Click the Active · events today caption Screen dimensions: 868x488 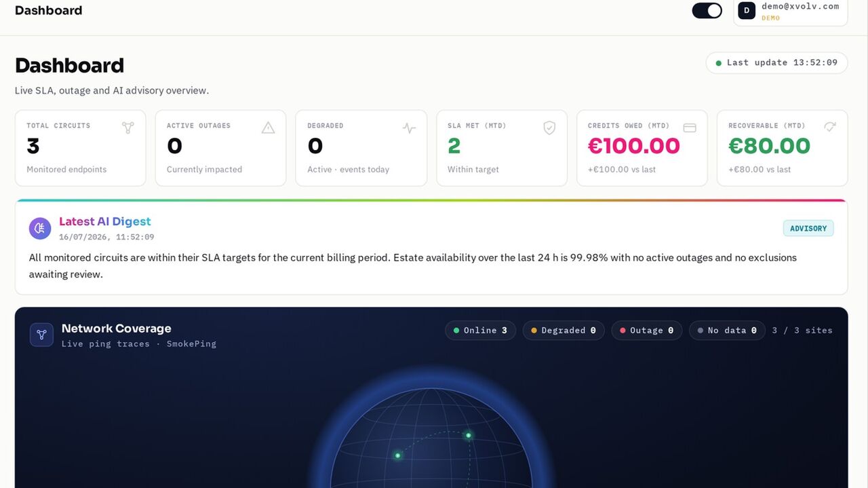point(348,170)
